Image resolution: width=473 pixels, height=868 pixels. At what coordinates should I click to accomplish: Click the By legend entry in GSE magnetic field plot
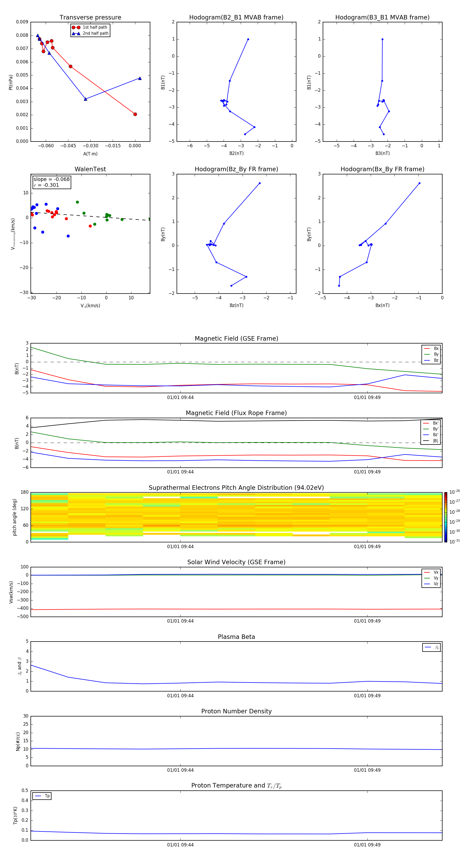[431, 354]
